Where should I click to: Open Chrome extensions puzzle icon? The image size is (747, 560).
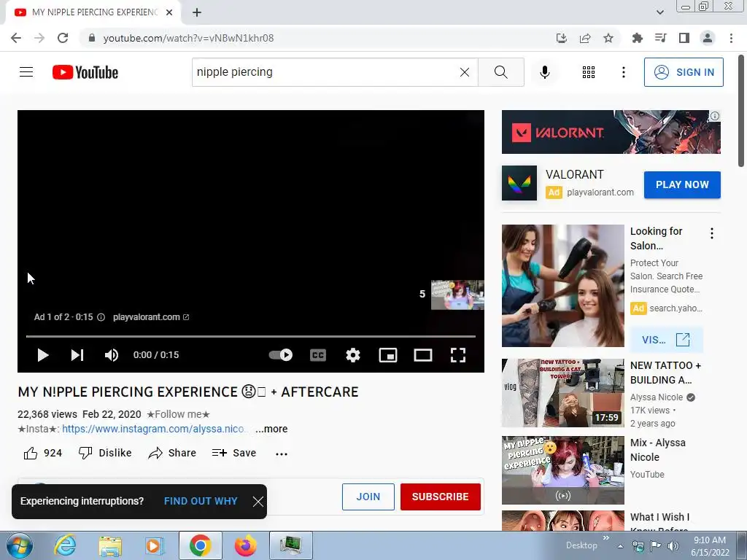pos(637,38)
